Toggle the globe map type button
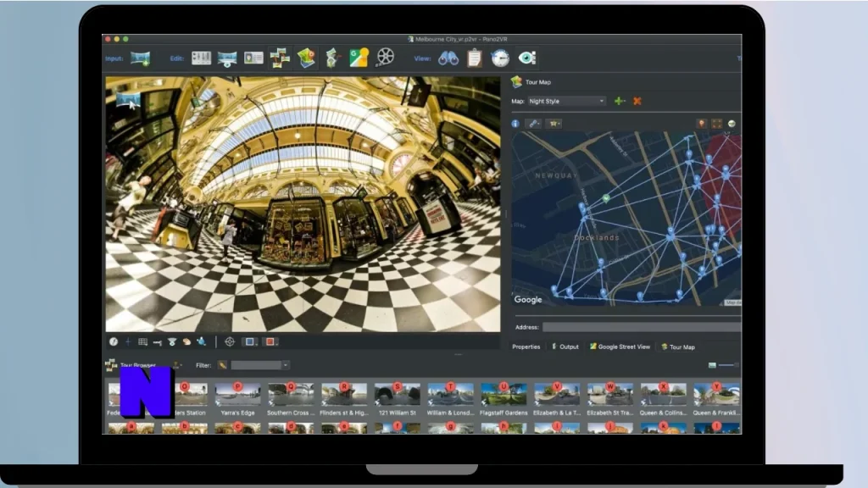 (732, 124)
